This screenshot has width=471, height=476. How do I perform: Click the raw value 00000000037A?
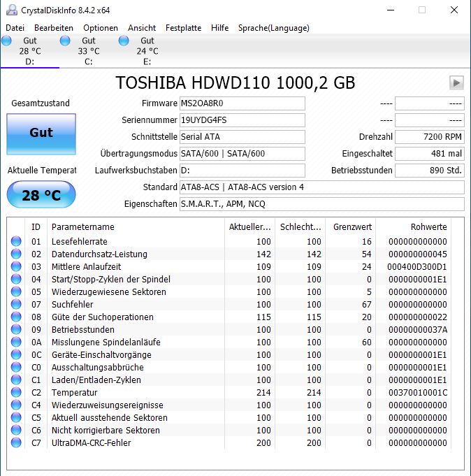pyautogui.click(x=418, y=330)
